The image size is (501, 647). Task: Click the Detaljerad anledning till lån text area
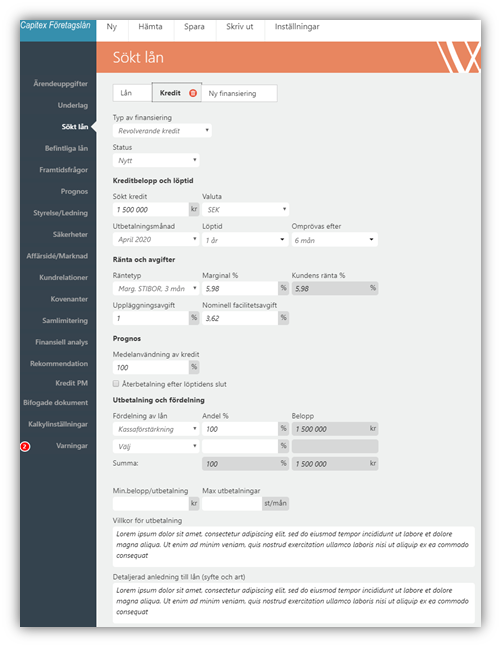pos(293,603)
